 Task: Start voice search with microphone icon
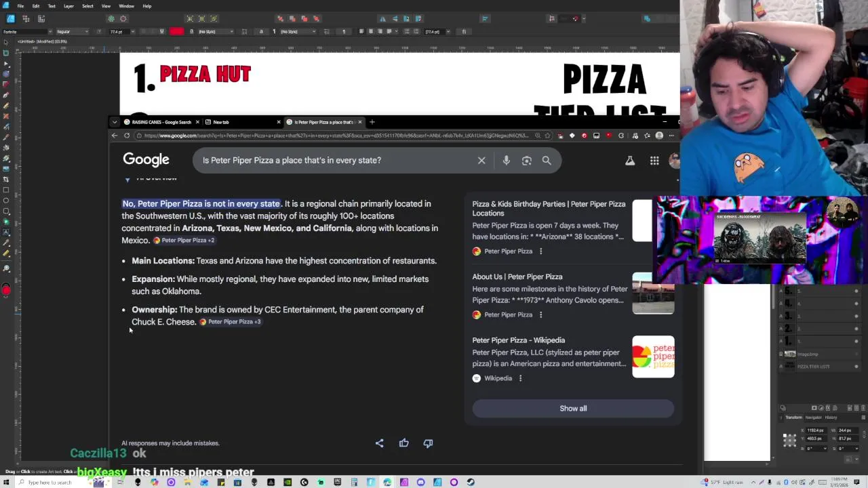[x=506, y=161]
